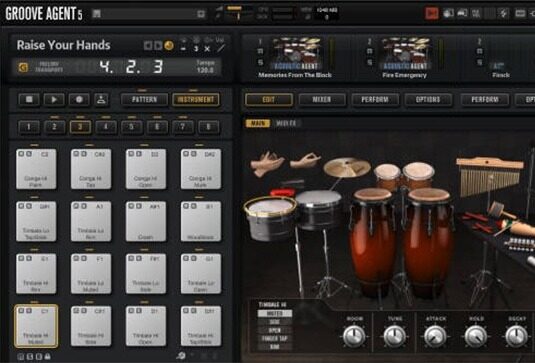The width and height of the screenshot is (535, 363).
Task: Load the next kit using right arrow
Action: pyautogui.click(x=158, y=46)
